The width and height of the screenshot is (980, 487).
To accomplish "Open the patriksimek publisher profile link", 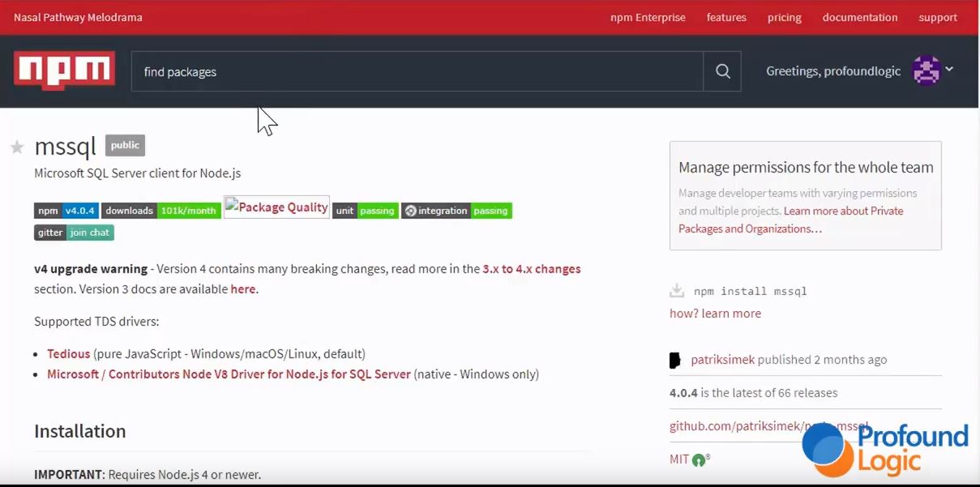I will coord(722,359).
